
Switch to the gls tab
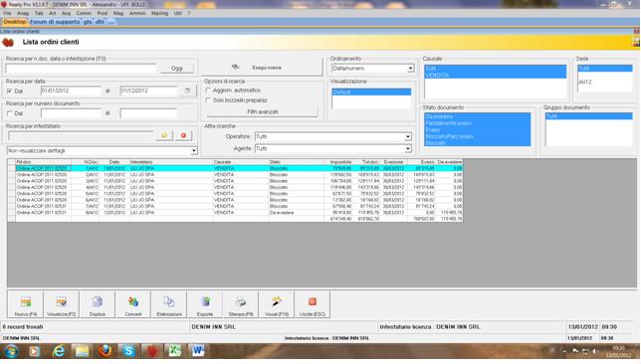88,22
